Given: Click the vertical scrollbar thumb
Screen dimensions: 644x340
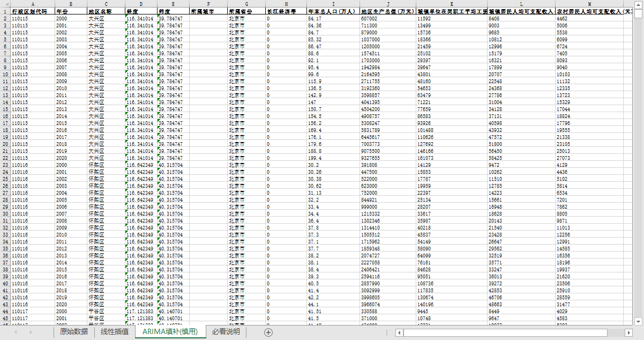Looking at the screenshot, I should coord(638,13).
